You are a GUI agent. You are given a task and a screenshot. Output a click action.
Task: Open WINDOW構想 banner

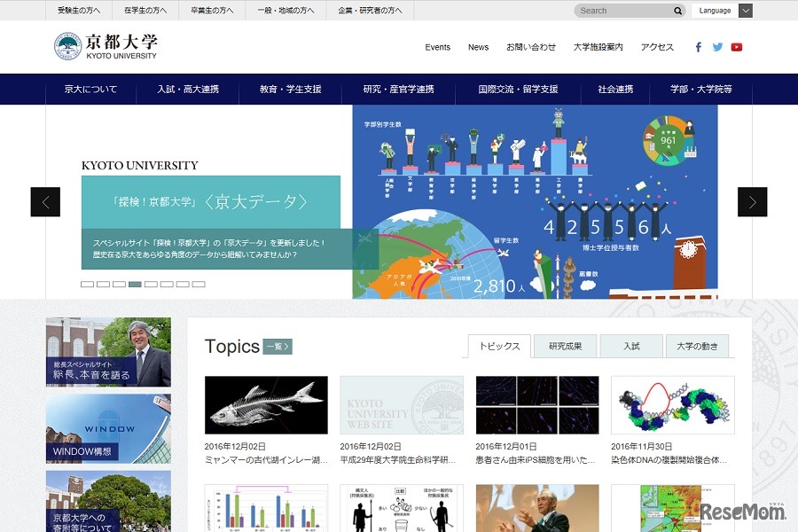click(x=108, y=428)
